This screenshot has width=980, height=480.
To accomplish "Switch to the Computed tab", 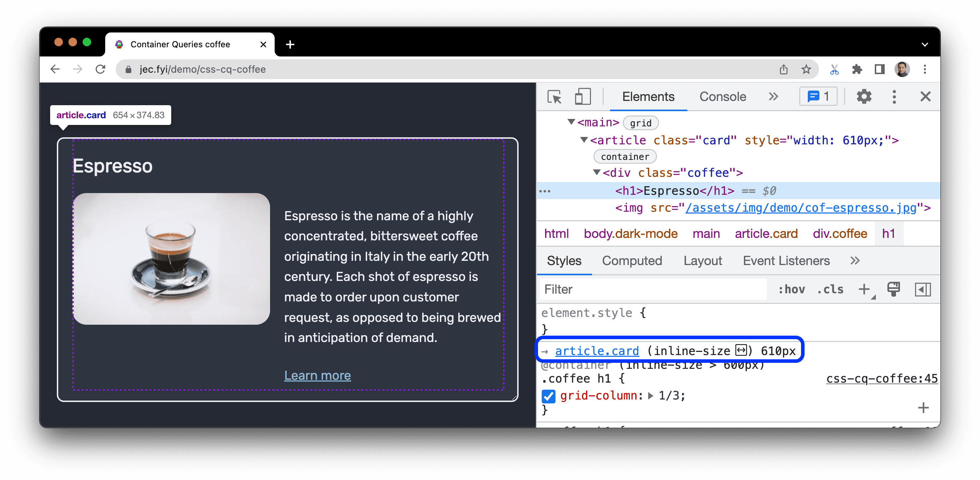I will pos(632,261).
